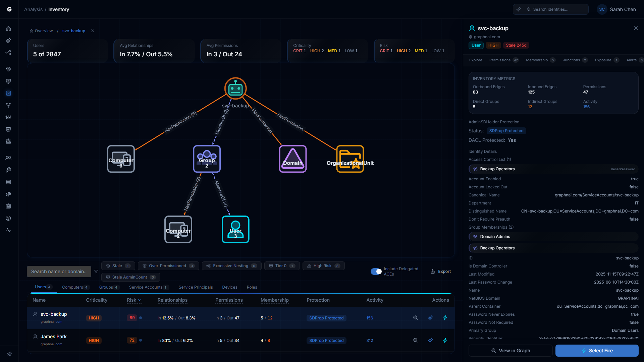Toggle the Over-Permissioned filter chip

click(x=168, y=266)
